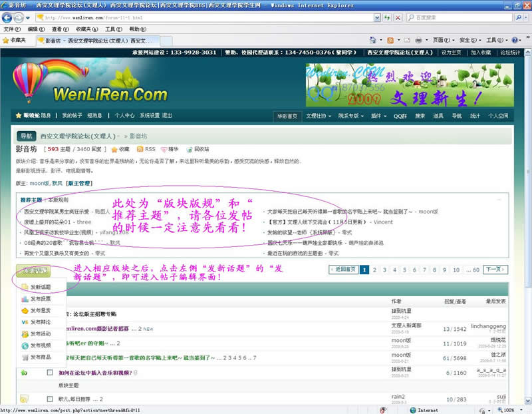532x414 pixels.
Task: Click the Home page icon in command bar
Action: click(x=372, y=40)
